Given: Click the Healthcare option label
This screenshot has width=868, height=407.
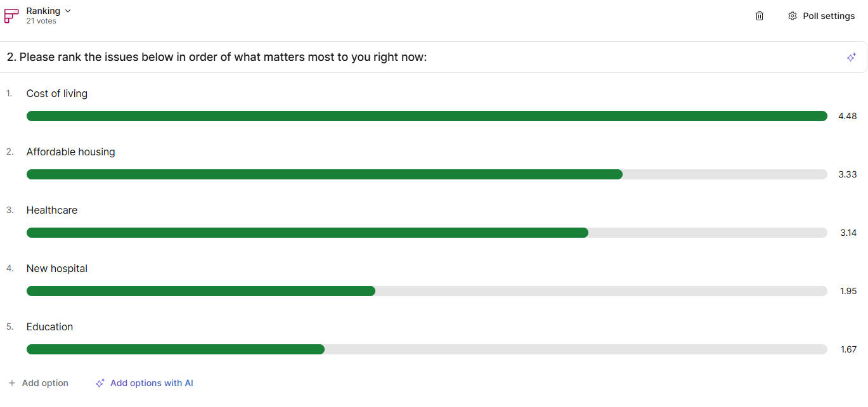Looking at the screenshot, I should 52,210.
